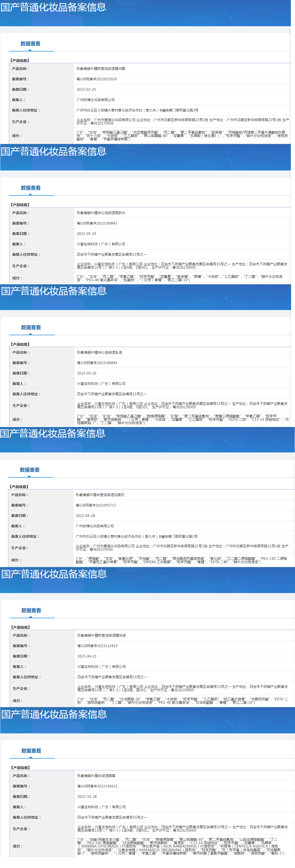Click ingredients list containing 鲸蜡硬脂醇 and 矿脂
This screenshot has height=868, width=295.
[183, 419]
